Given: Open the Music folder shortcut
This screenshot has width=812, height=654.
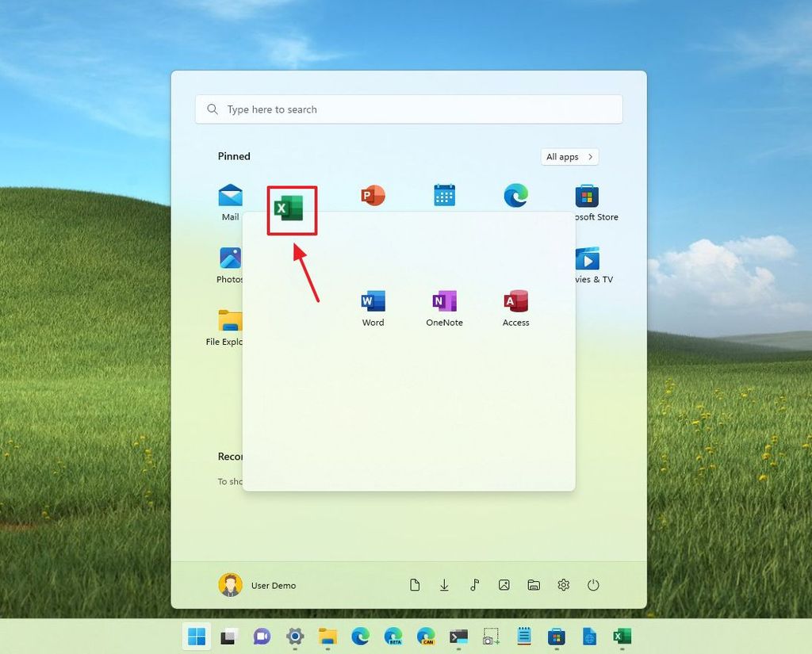Looking at the screenshot, I should click(474, 584).
